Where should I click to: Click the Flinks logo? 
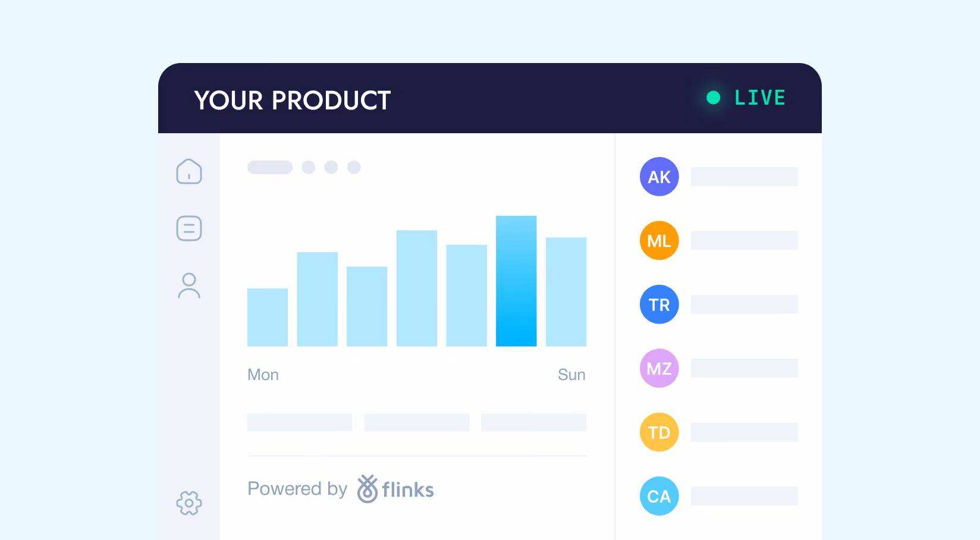coord(395,489)
